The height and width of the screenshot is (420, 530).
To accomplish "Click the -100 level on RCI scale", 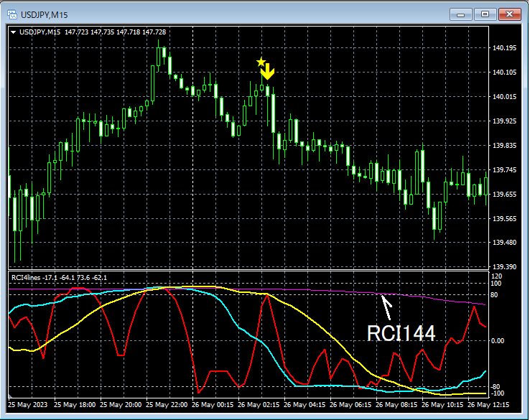I will (496, 393).
